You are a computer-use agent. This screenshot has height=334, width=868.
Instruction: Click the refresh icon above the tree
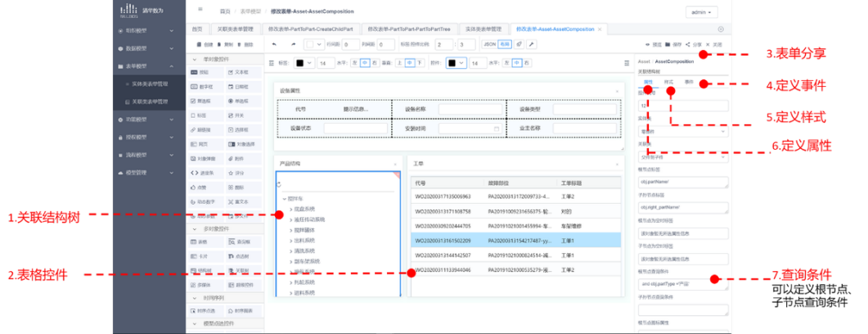(278, 184)
